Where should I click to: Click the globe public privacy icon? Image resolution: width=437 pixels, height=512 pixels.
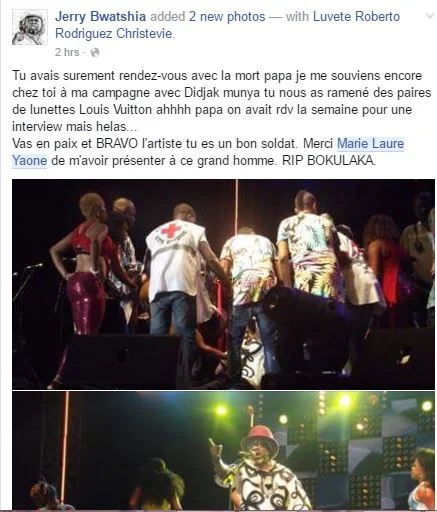coord(95,53)
